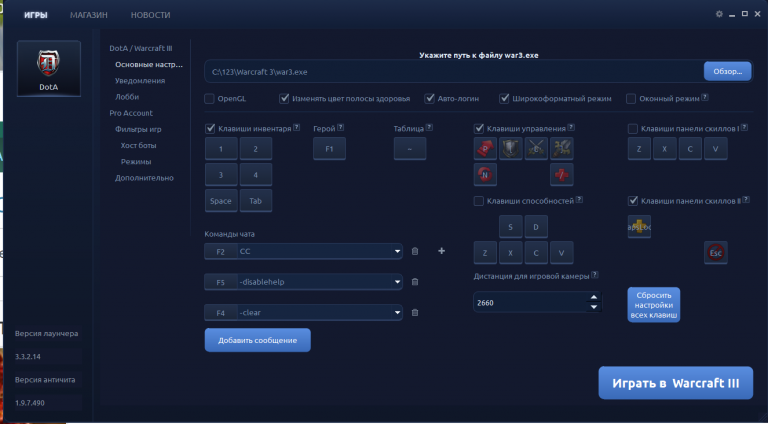Click the Space inventory key button
Screen dimensions: 768x424
tap(221, 201)
